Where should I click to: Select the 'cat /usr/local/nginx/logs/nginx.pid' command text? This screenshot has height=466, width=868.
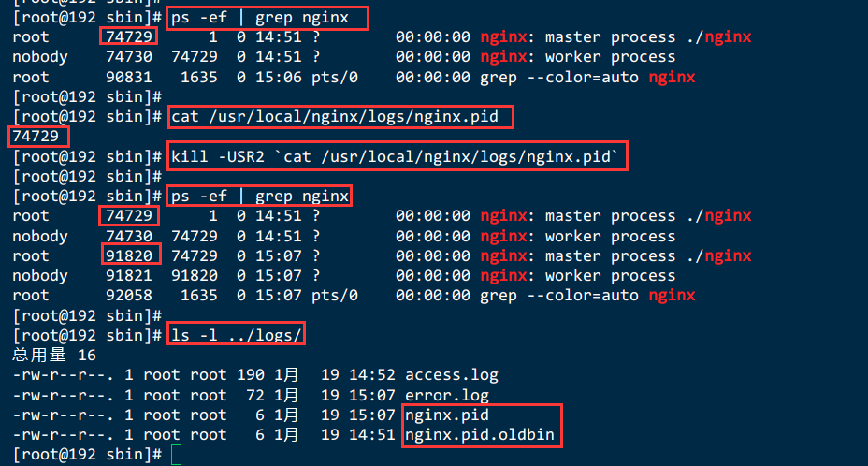tap(335, 117)
